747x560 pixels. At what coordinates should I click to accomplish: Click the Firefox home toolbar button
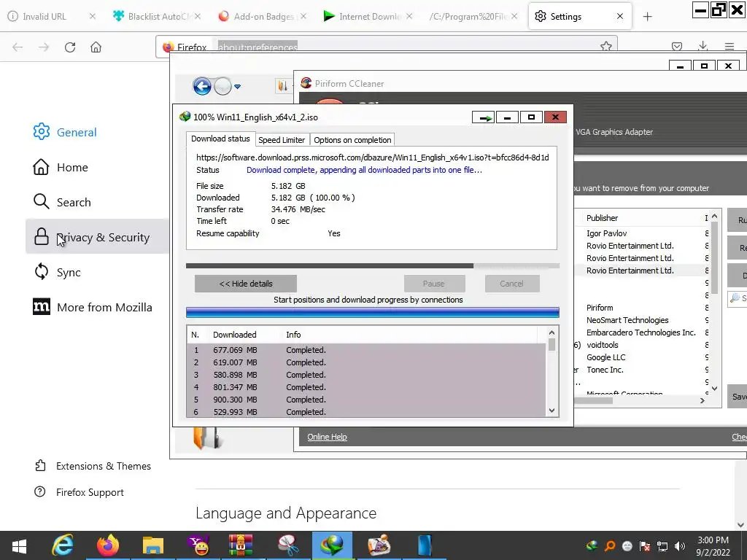(x=96, y=47)
